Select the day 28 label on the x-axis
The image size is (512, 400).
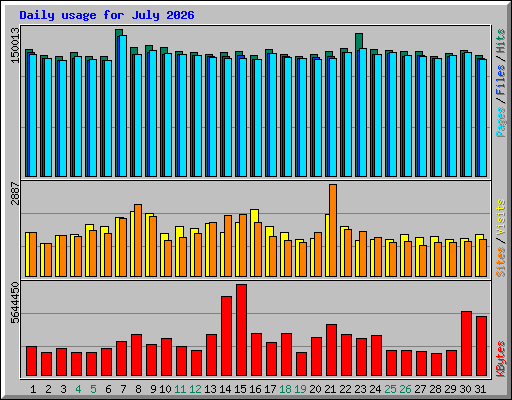pos(435,389)
